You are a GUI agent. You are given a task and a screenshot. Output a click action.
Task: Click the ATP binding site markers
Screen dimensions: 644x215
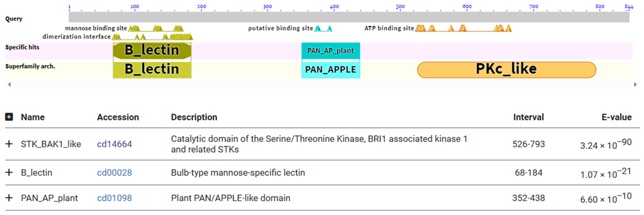463,29
